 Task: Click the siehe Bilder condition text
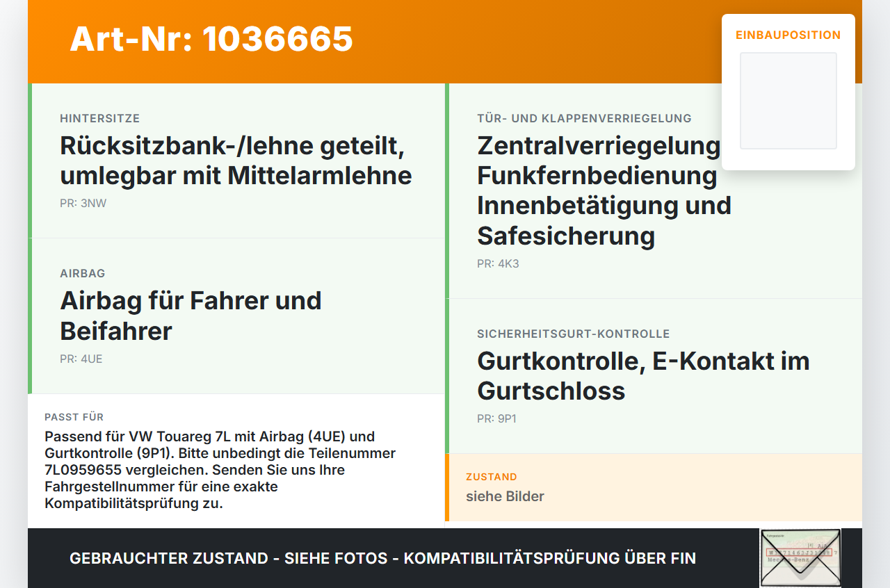pyautogui.click(x=505, y=496)
